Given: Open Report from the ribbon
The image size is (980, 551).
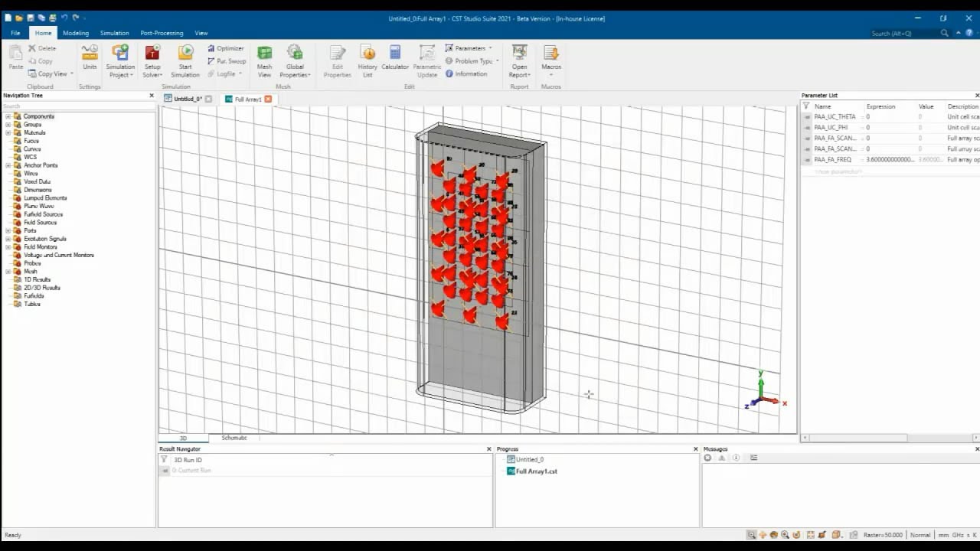Looking at the screenshot, I should coord(520,60).
